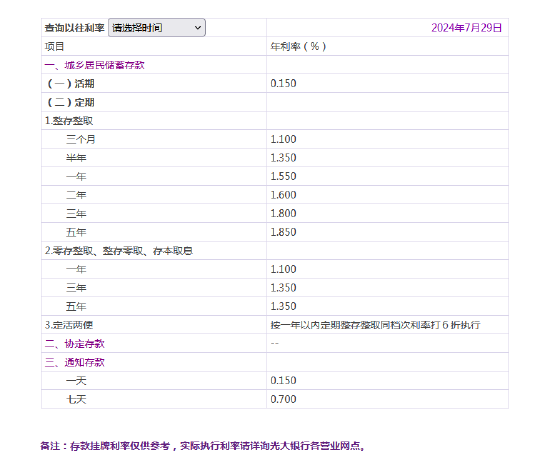Click the 三年 label beside the 1.800 rate

point(76,213)
